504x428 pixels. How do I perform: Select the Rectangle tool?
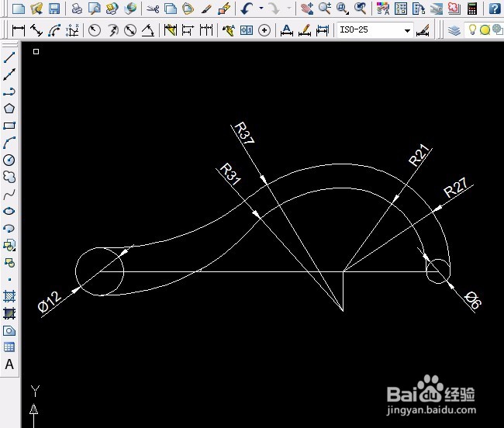click(x=9, y=126)
